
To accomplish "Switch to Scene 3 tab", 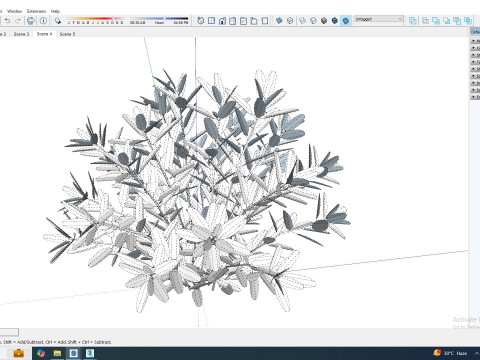I will point(21,34).
